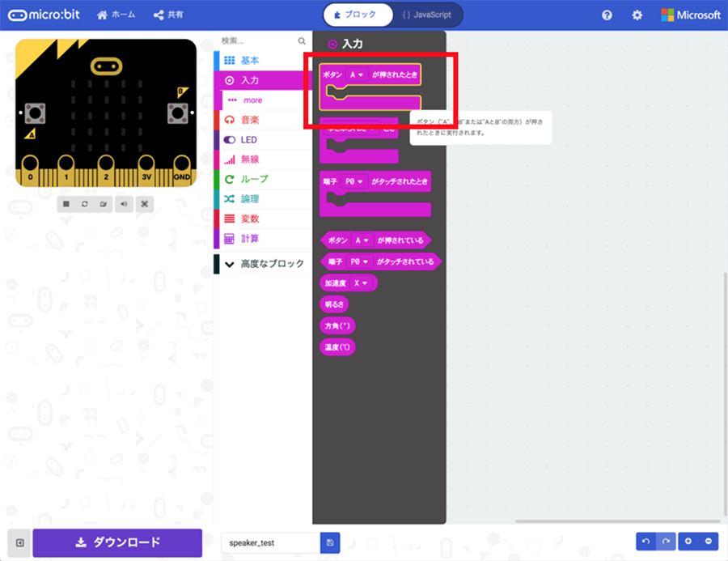Redo the last action

[666, 542]
